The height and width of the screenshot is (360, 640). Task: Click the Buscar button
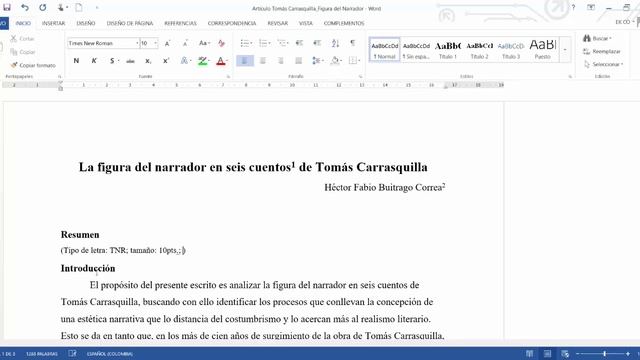coord(597,38)
